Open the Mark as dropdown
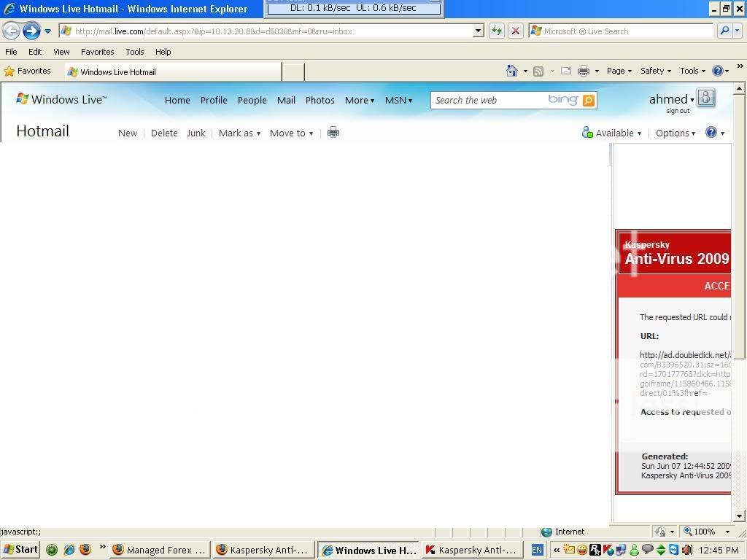The height and width of the screenshot is (560, 747). coord(239,133)
